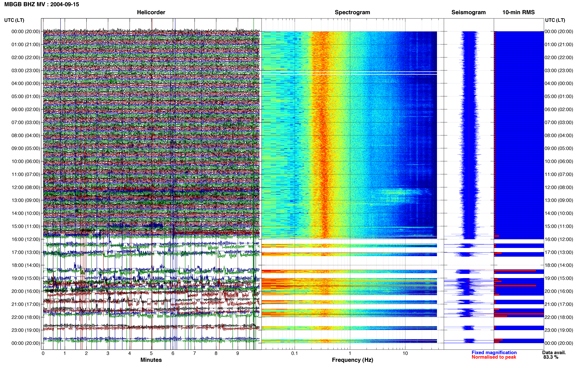Click left axis label 22:00 (18:00)
This screenshot has height=368, width=588.
point(26,317)
